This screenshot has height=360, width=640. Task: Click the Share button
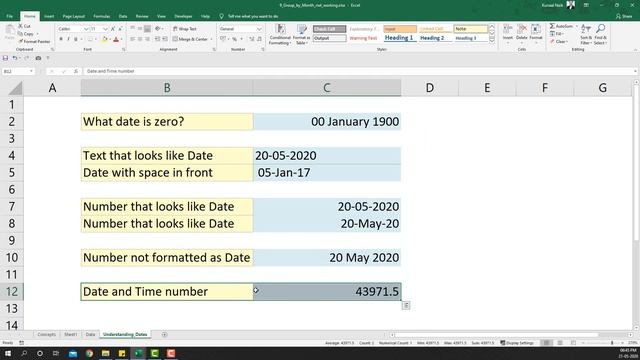(x=624, y=16)
